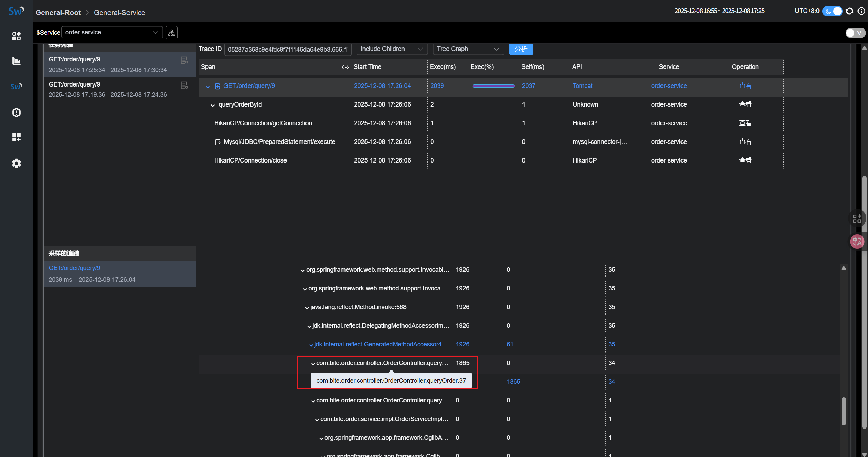
Task: Click the General-Root breadcrumb
Action: point(58,13)
